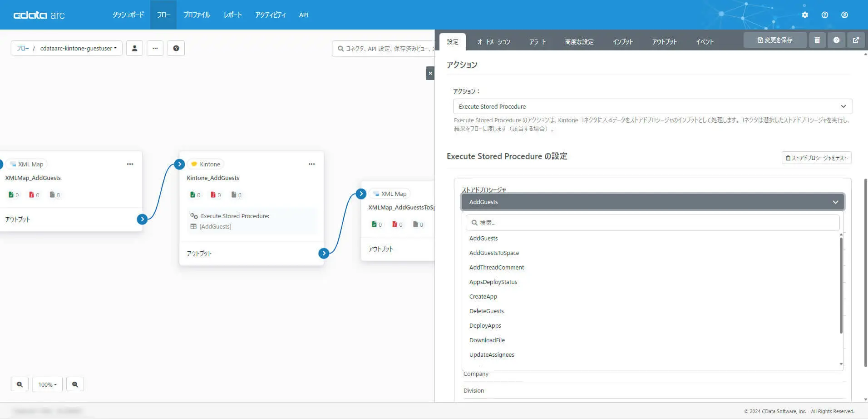
Task: Go to ダッシュボード in the top navigation
Action: (x=128, y=15)
